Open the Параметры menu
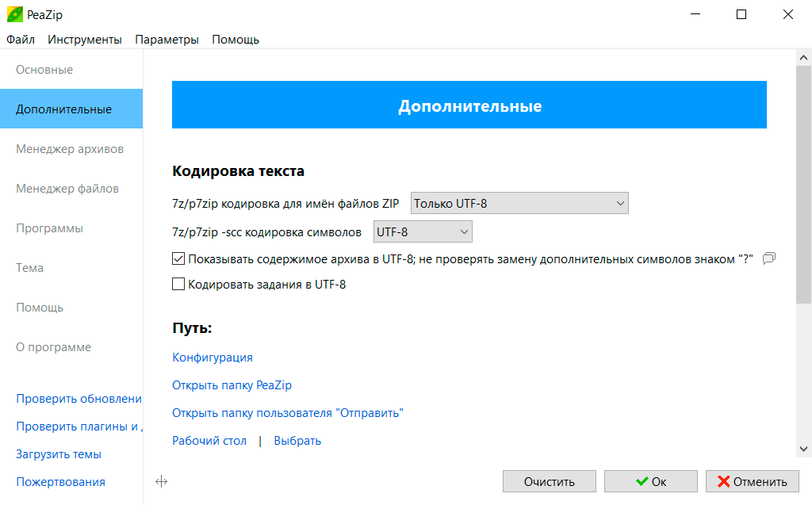The width and height of the screenshot is (812, 505). pos(167,40)
